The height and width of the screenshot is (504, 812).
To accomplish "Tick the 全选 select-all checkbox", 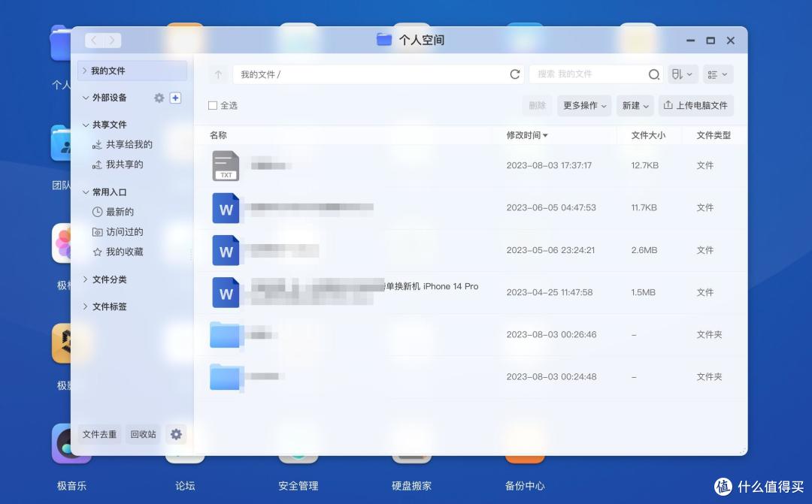I will (x=212, y=106).
